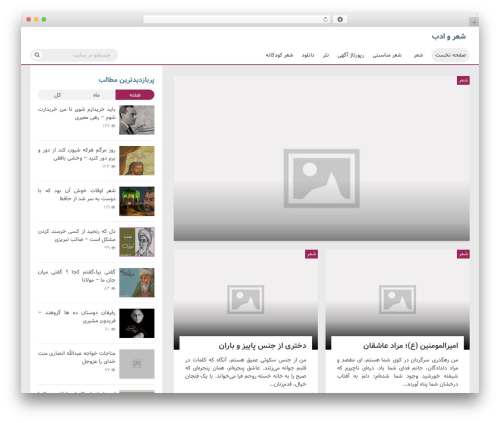Open the large featured post image placeholder

[321, 158]
